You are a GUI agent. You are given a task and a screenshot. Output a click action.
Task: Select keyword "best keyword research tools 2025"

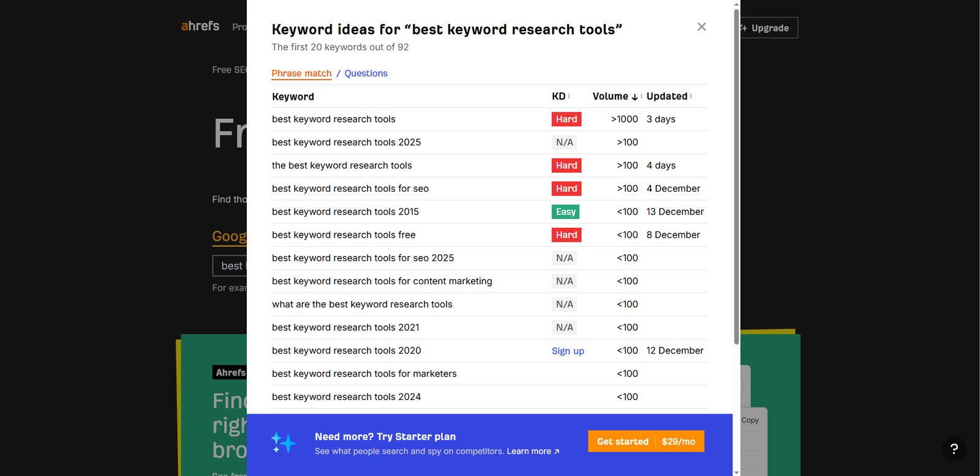(x=346, y=142)
